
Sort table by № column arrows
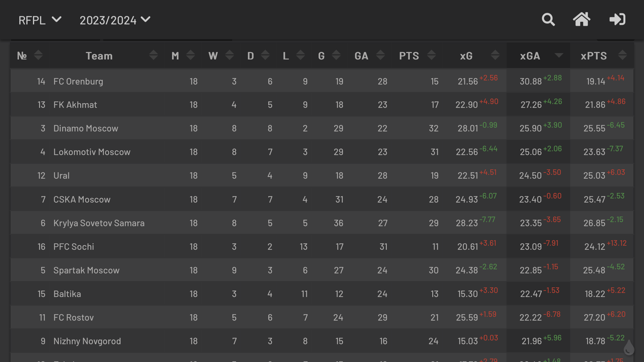(x=38, y=55)
